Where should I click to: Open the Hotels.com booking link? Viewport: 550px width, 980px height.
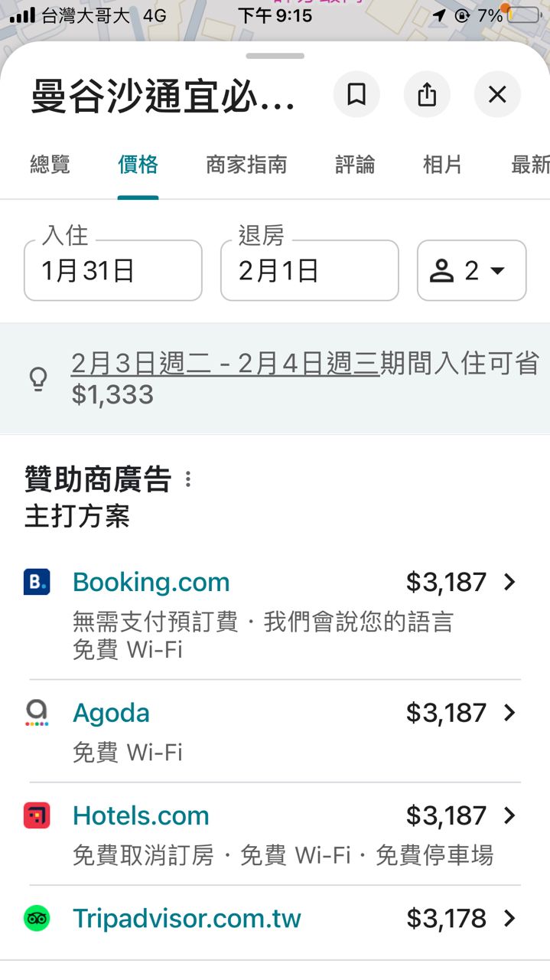pyautogui.click(x=141, y=815)
